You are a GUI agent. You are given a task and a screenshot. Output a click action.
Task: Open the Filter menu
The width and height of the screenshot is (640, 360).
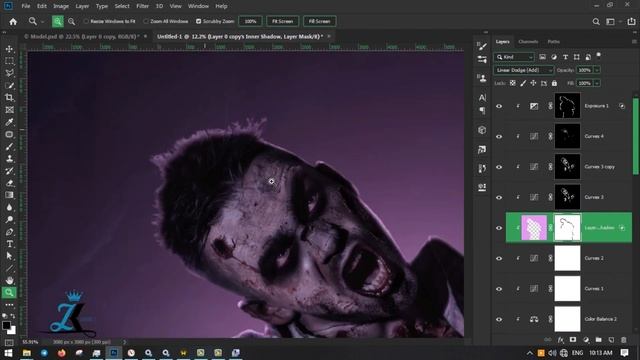142,6
